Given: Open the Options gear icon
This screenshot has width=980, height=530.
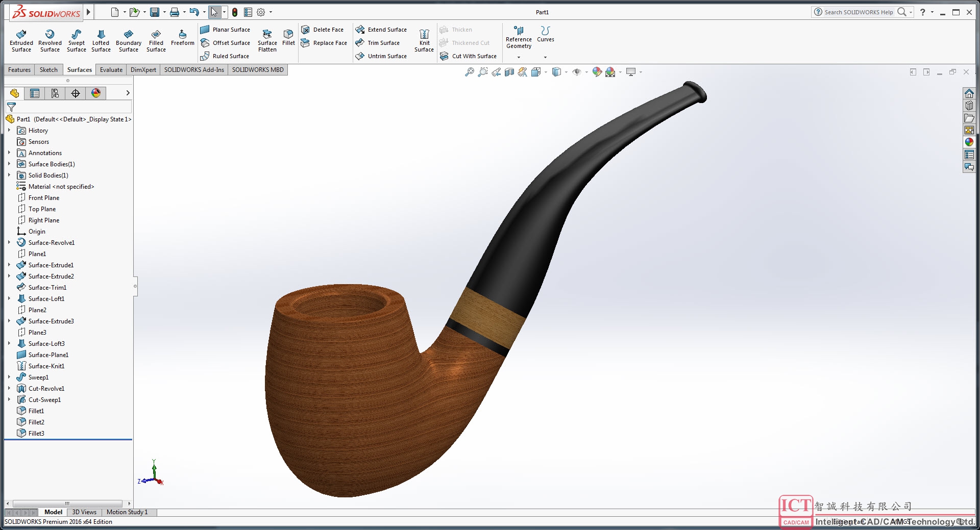Looking at the screenshot, I should pyautogui.click(x=261, y=12).
